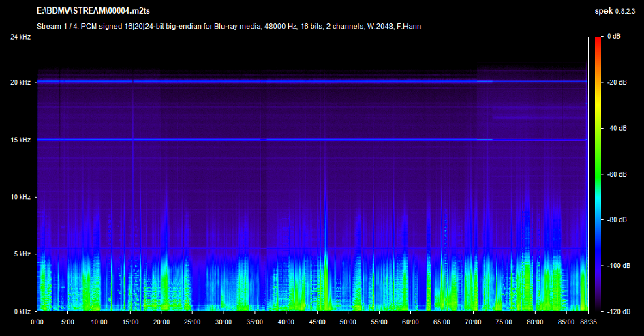Click the -120 dB level label
Viewport: 644px width, 336px height.
619,311
